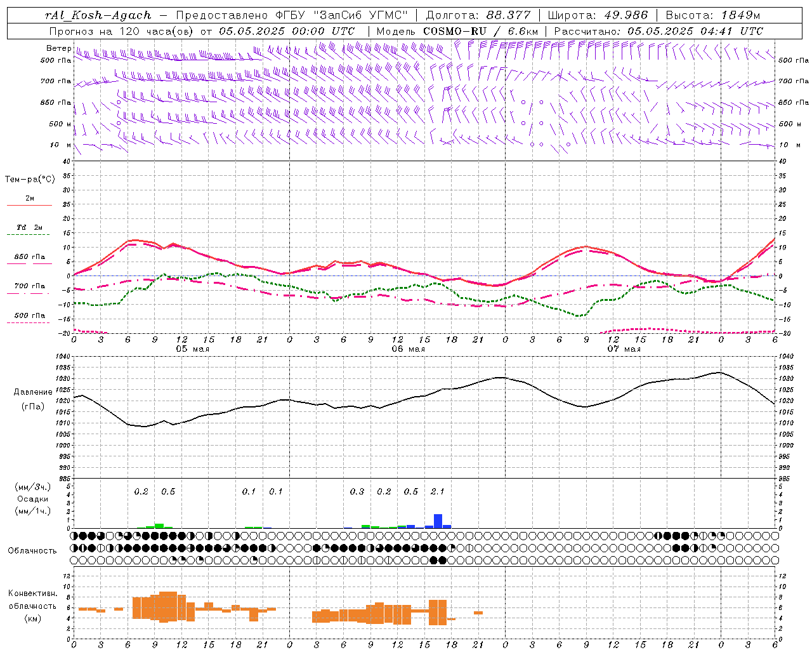This screenshot has width=812, height=650.
Task: Select the Давление pressure panel label
Action: pos(33,392)
